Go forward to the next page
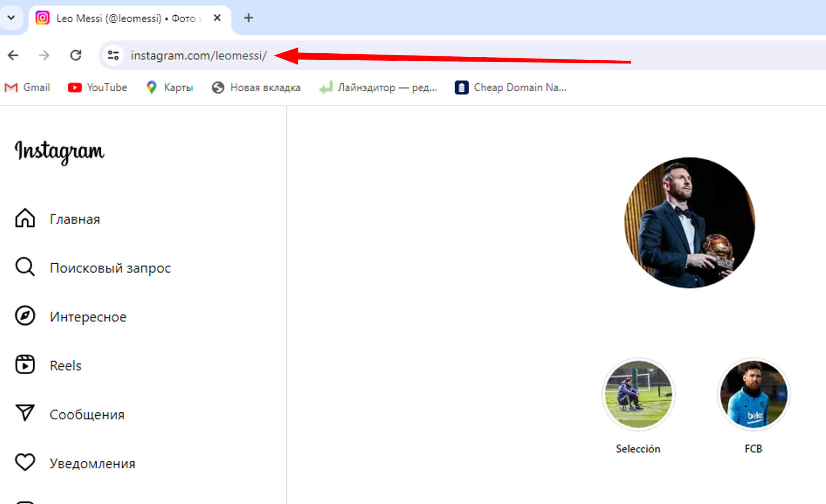Image resolution: width=826 pixels, height=504 pixels. click(44, 55)
